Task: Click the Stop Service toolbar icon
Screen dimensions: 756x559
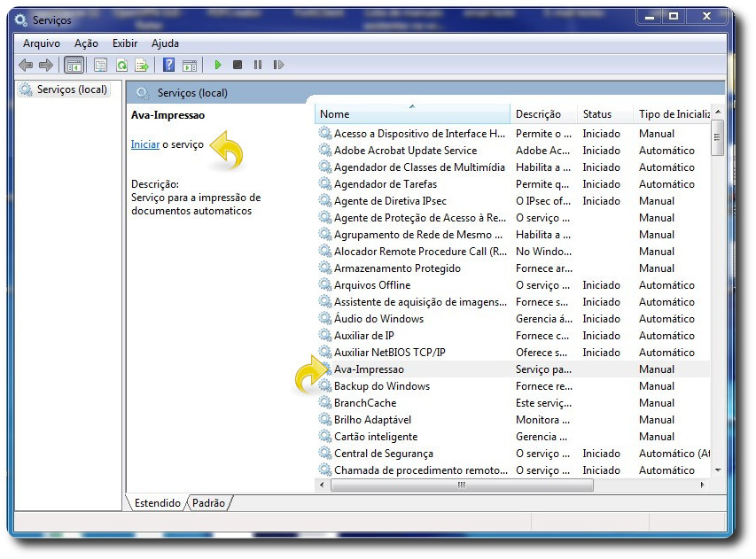Action: point(238,65)
